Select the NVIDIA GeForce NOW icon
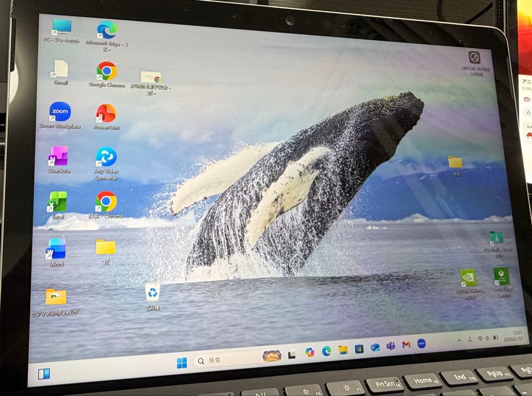 468,279
